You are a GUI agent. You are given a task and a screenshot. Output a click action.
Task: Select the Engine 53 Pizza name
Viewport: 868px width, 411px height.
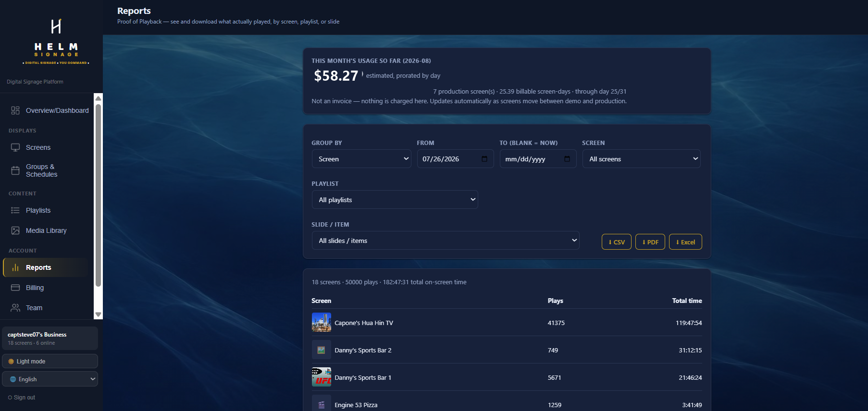[356, 405]
